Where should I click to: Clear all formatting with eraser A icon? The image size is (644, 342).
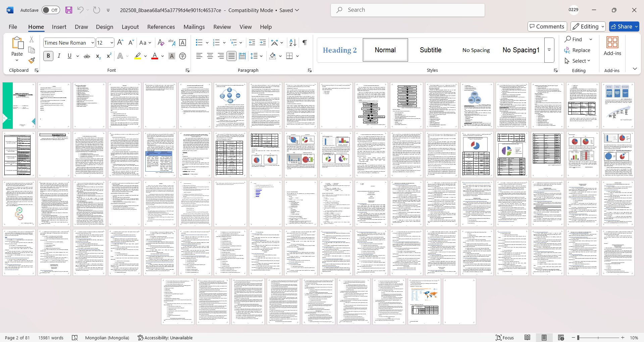(161, 43)
